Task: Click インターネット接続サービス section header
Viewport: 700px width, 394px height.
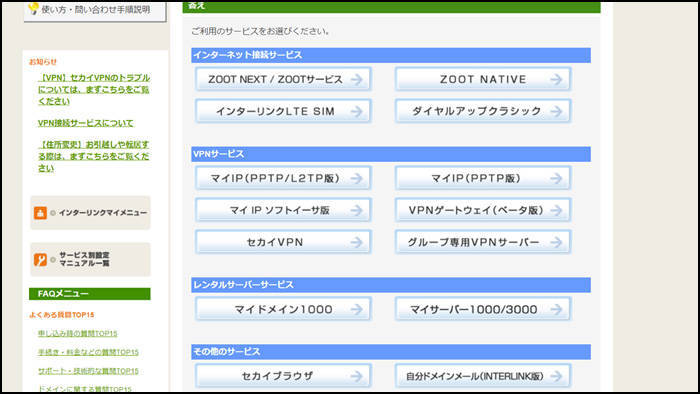Action: (391, 55)
